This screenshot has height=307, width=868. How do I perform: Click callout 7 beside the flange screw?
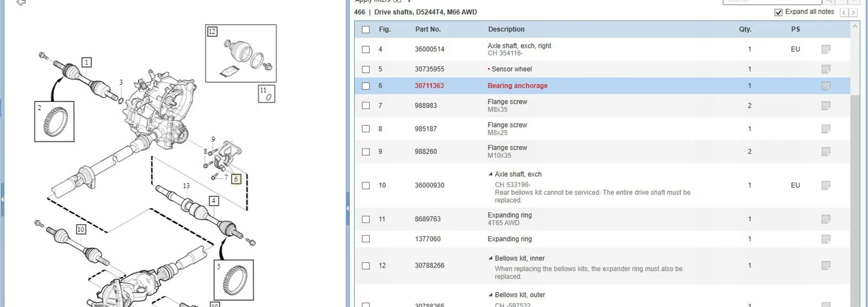226,177
